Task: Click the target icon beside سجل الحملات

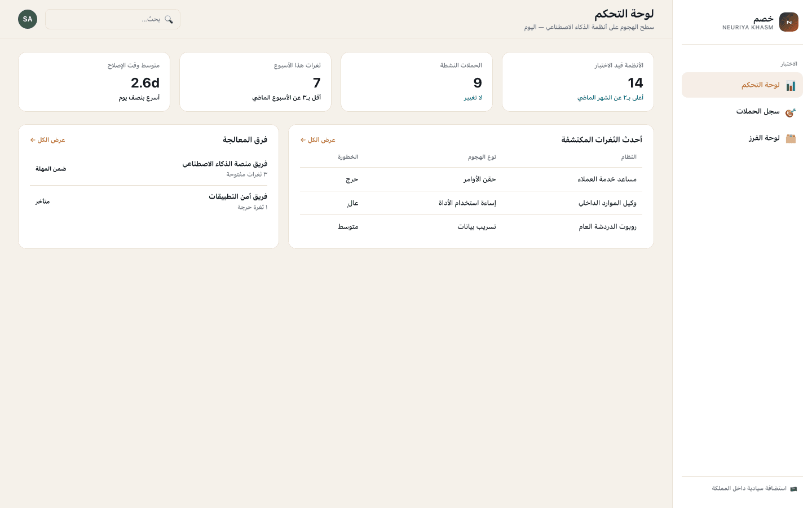Action: click(791, 112)
